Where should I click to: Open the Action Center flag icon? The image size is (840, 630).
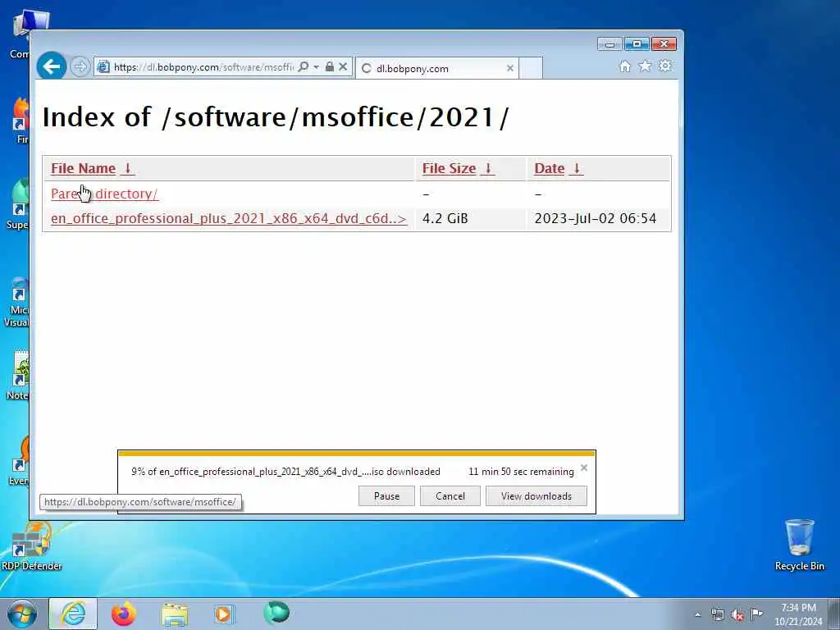(756, 614)
